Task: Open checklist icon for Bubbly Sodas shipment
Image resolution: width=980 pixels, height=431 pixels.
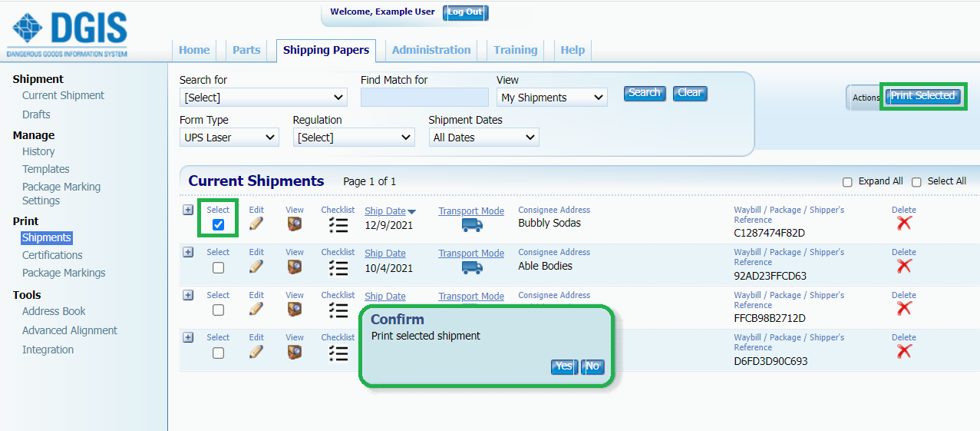Action: [338, 224]
